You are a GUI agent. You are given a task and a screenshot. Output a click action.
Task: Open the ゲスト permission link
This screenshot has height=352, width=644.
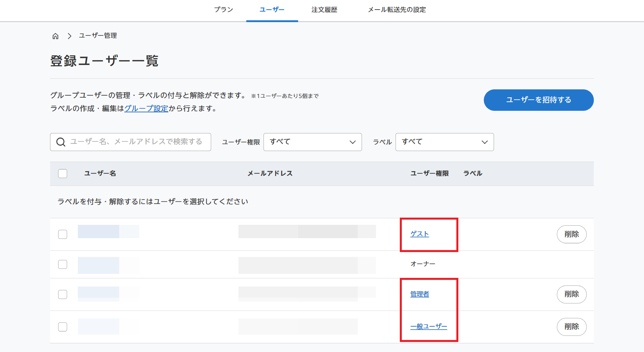[420, 234]
